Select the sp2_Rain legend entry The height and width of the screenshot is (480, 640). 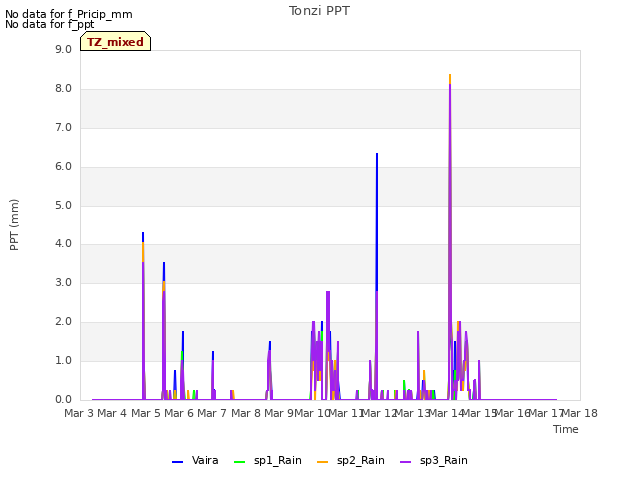point(351,461)
